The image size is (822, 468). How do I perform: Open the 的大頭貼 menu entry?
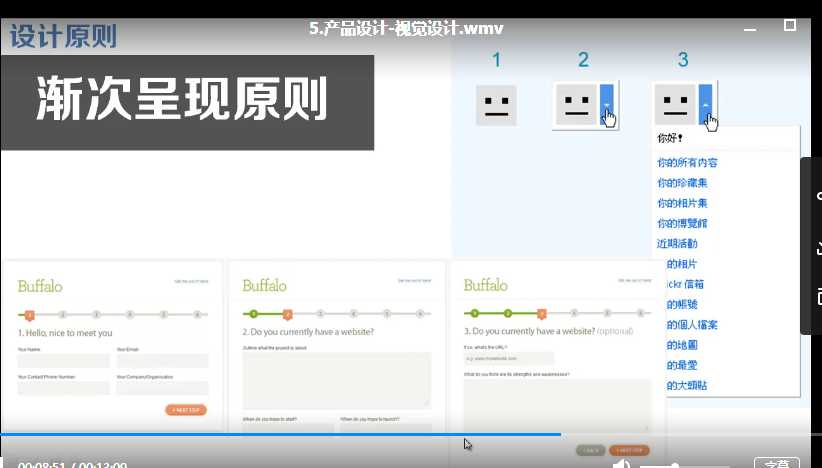[x=687, y=386]
